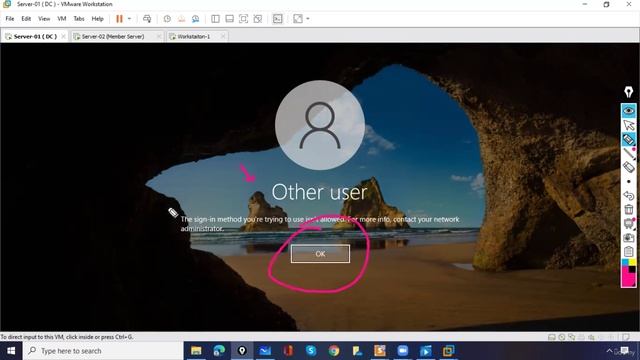Click status bar hint 'To direct input to this VM'

tap(67, 337)
